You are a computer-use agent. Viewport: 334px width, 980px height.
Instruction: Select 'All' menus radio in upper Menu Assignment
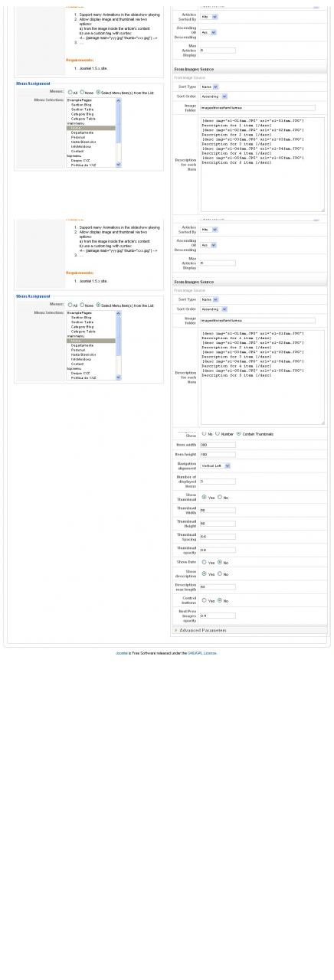[x=70, y=92]
